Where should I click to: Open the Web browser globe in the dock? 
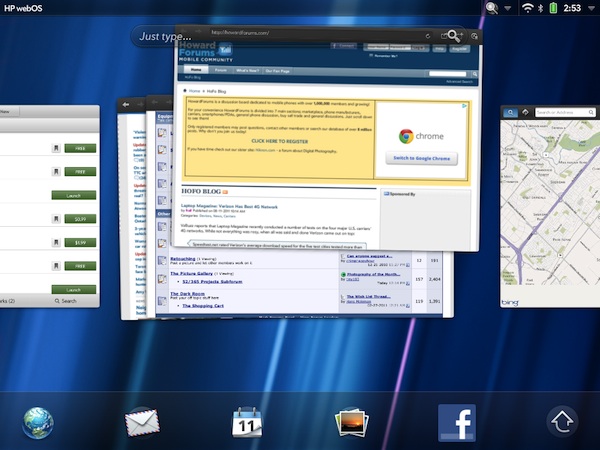point(38,423)
